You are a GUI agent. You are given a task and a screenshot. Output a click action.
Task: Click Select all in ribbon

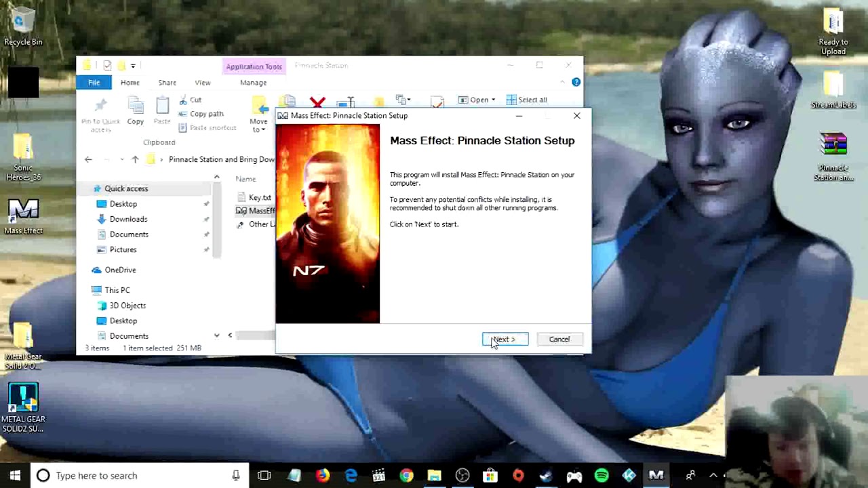tap(526, 100)
